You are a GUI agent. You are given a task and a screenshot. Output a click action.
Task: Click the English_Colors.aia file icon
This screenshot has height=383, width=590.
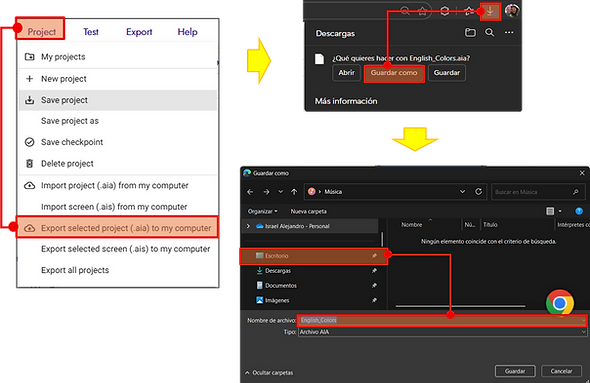tap(319, 59)
